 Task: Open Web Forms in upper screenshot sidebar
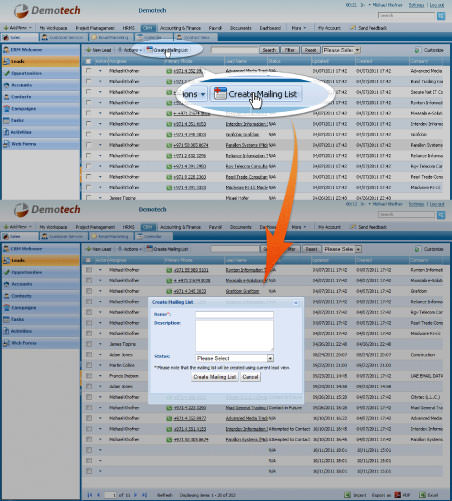41,144
